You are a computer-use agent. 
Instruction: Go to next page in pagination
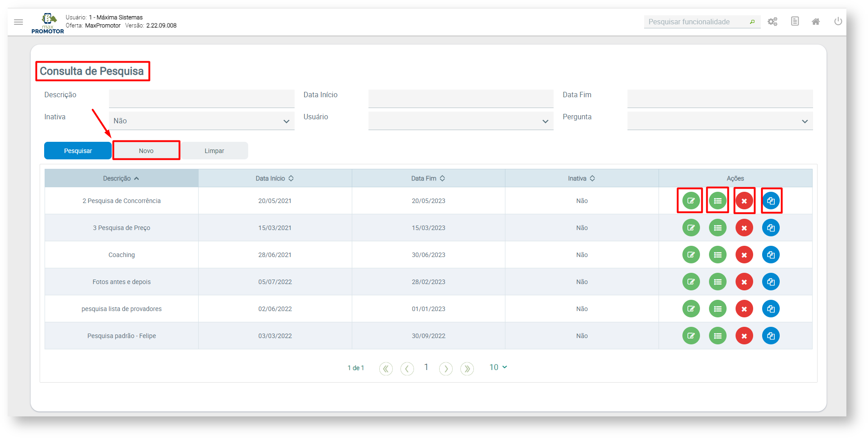(x=445, y=369)
